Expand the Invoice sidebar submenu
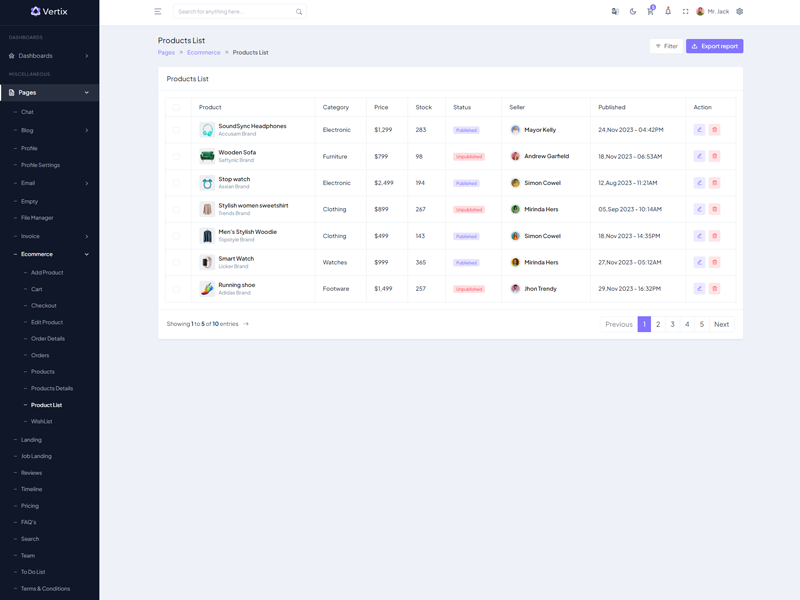This screenshot has height=600, width=800. click(50, 236)
